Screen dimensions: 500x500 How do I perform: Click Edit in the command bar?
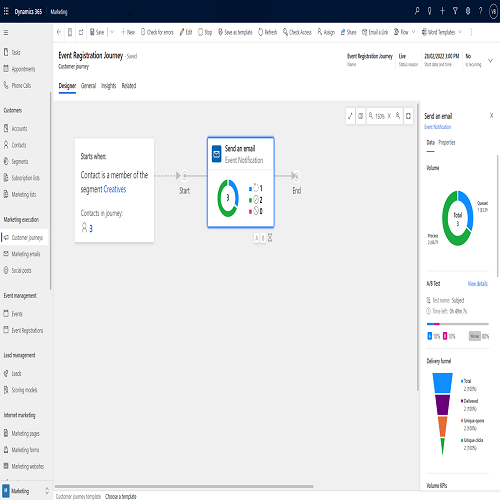(x=186, y=32)
